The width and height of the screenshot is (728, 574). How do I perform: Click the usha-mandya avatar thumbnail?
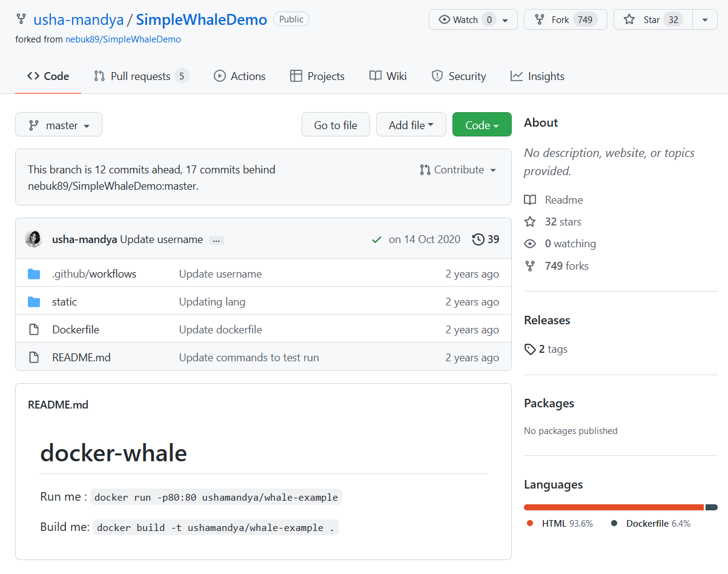click(x=33, y=239)
